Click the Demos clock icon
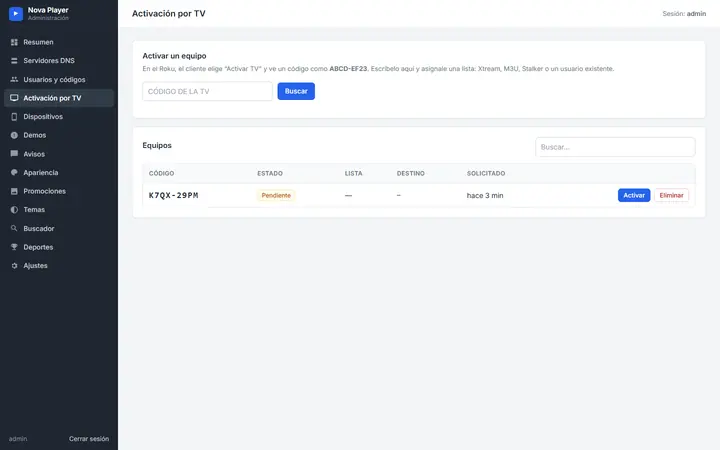Screen dimensions: 720x450 (14, 135)
